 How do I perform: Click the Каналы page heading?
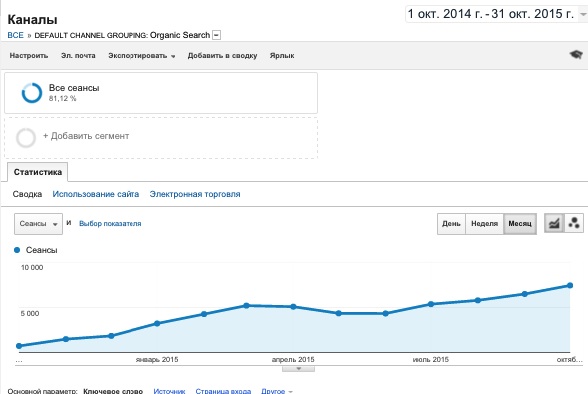pos(33,19)
